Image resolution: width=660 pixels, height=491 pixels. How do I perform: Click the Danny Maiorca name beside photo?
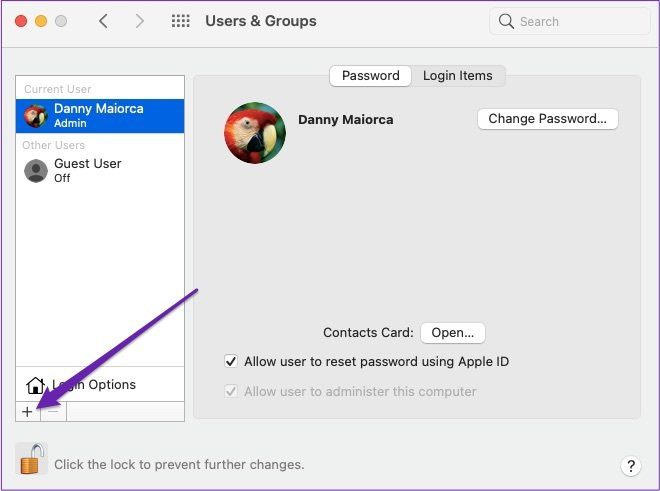click(x=346, y=120)
